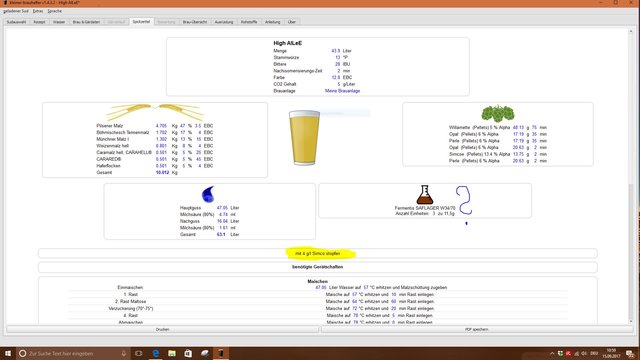Open the Sudauswahl tab
The height and width of the screenshot is (360, 640).
coord(16,22)
